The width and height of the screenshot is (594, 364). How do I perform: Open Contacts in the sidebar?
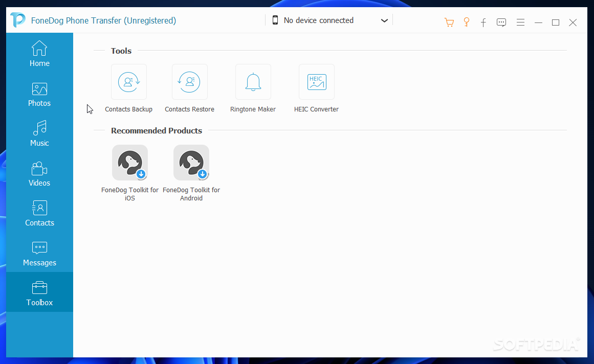coord(39,214)
